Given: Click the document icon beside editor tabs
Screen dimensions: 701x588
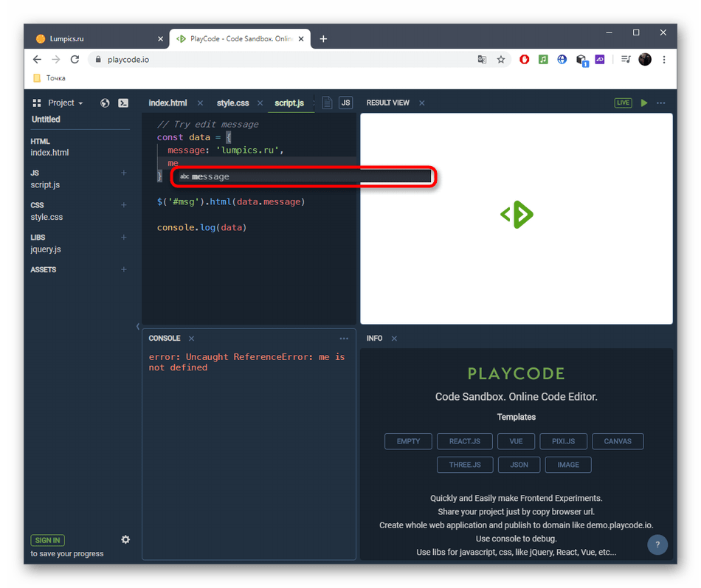Looking at the screenshot, I should [327, 103].
